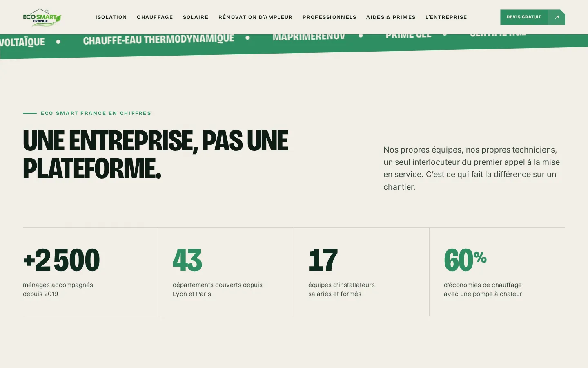Image resolution: width=588 pixels, height=368 pixels.
Task: Click the Chauffe-eau thermodynamique banner text
Action: pos(158,39)
